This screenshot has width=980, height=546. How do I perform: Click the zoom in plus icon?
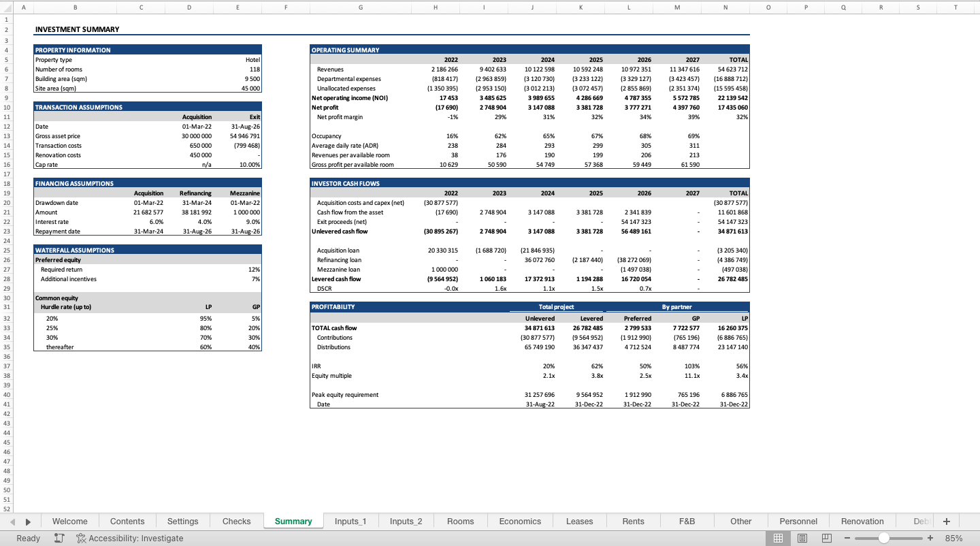coord(930,538)
